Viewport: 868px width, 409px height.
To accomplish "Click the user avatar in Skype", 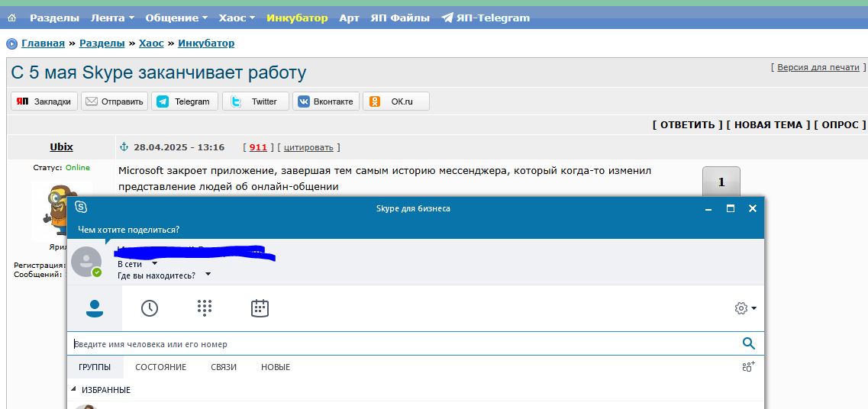I will [87, 262].
